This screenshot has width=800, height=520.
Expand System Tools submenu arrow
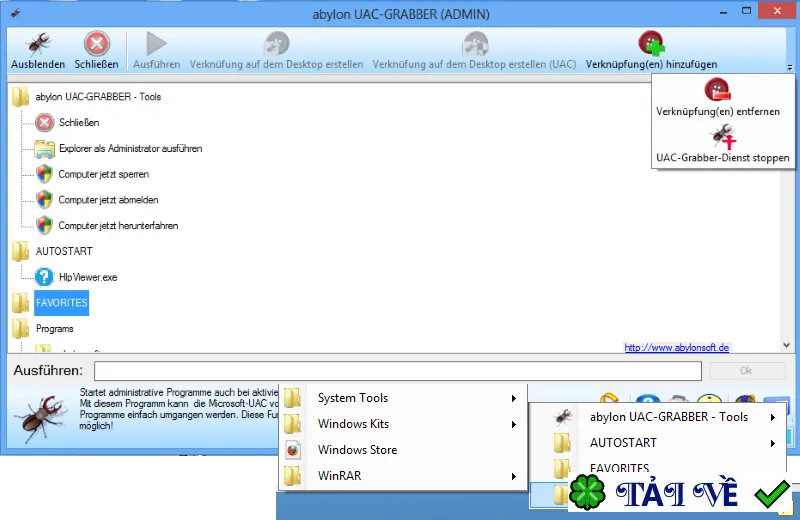coord(514,399)
